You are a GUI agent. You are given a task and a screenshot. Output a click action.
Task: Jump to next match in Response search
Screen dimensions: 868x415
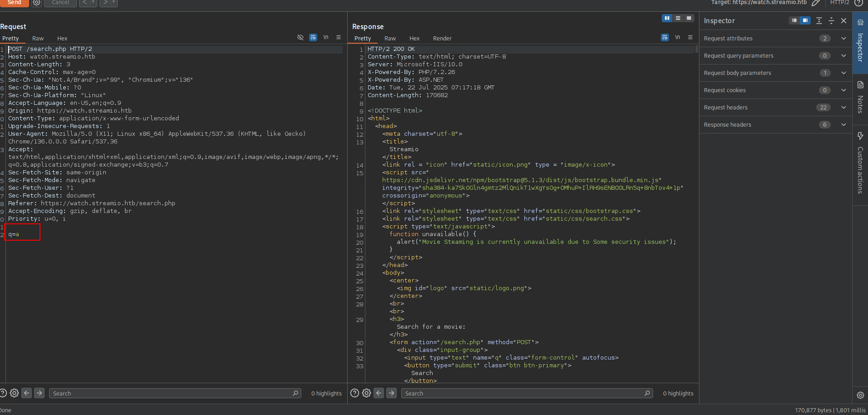391,393
